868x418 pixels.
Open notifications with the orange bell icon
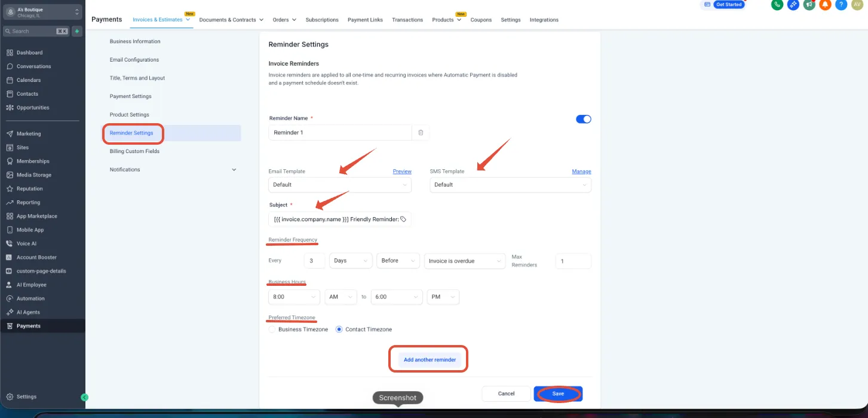[825, 4]
